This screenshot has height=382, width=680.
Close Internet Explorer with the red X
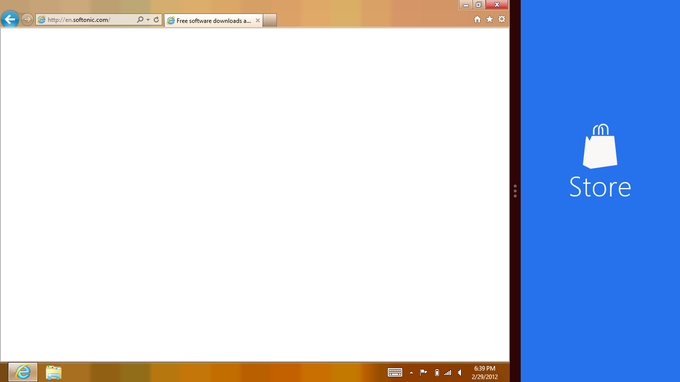(x=497, y=5)
